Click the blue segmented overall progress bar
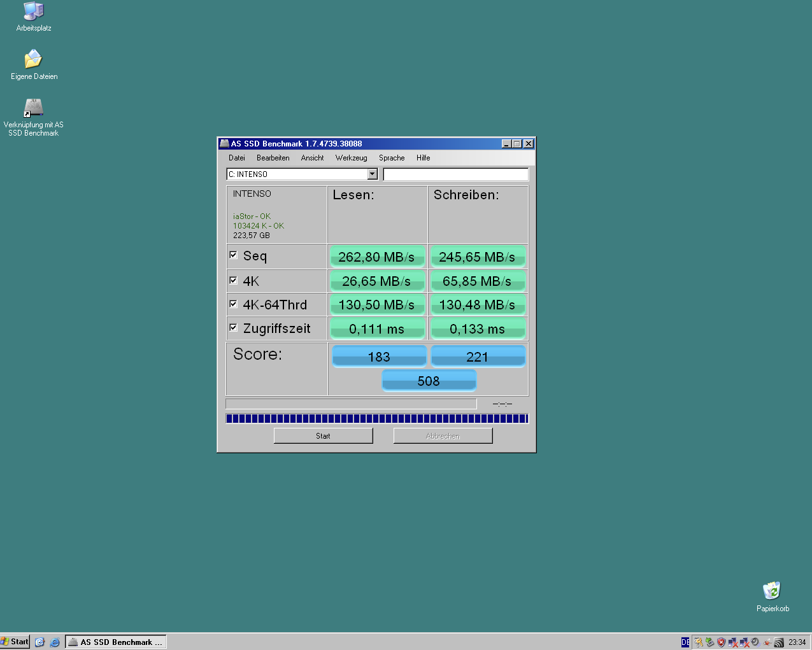 (x=377, y=418)
